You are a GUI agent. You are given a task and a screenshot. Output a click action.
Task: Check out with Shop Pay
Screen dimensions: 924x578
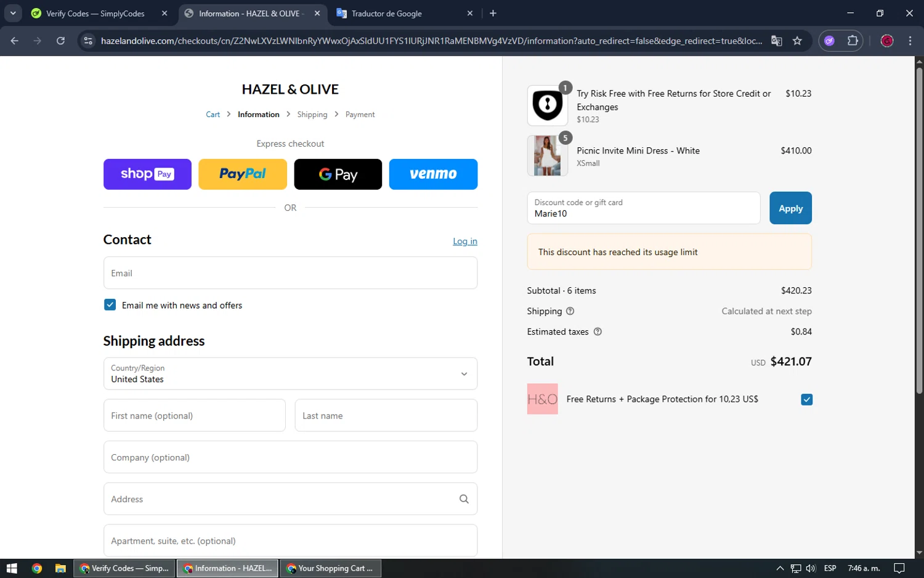(147, 174)
